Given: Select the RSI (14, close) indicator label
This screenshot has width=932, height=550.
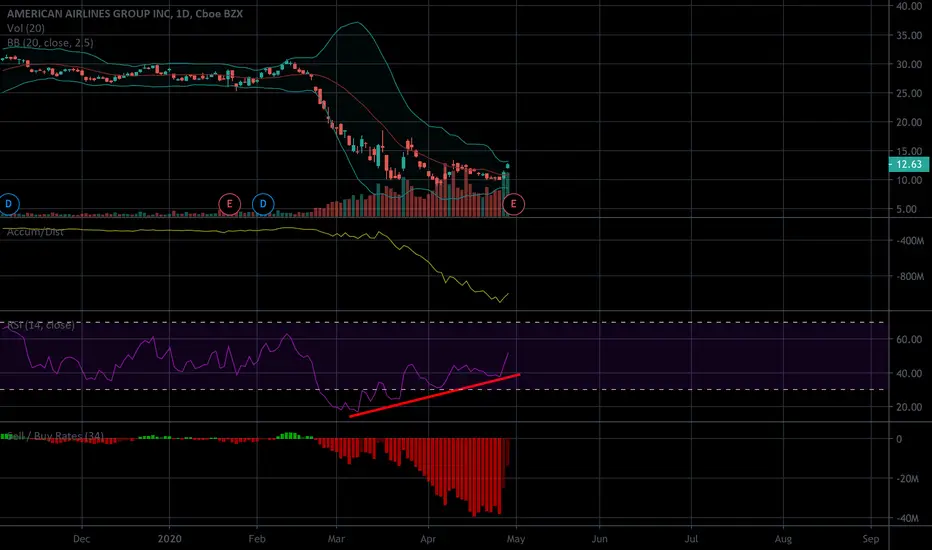Looking at the screenshot, I should coord(40,325).
